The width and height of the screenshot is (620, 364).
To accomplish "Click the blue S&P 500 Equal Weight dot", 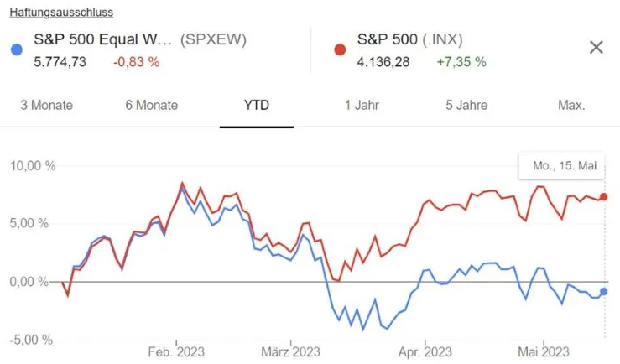I will coord(18,48).
